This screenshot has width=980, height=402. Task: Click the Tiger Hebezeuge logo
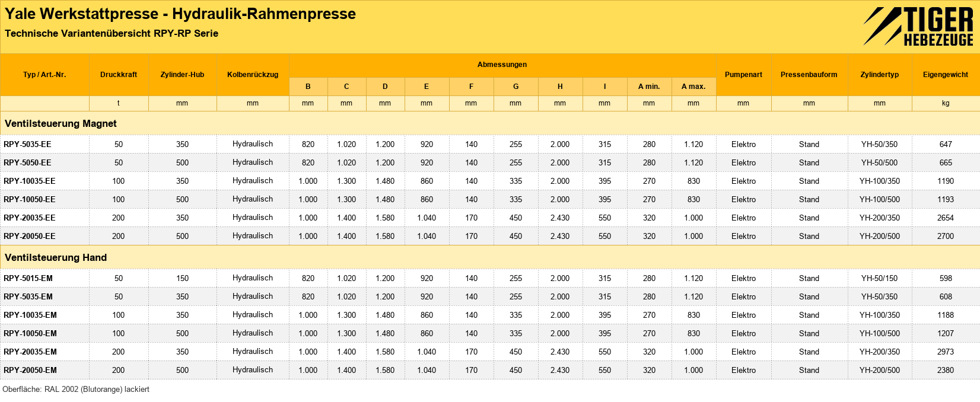(918, 27)
